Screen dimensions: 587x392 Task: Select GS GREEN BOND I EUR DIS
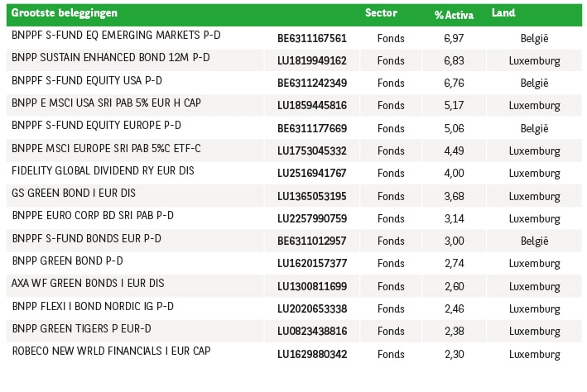[74, 193]
